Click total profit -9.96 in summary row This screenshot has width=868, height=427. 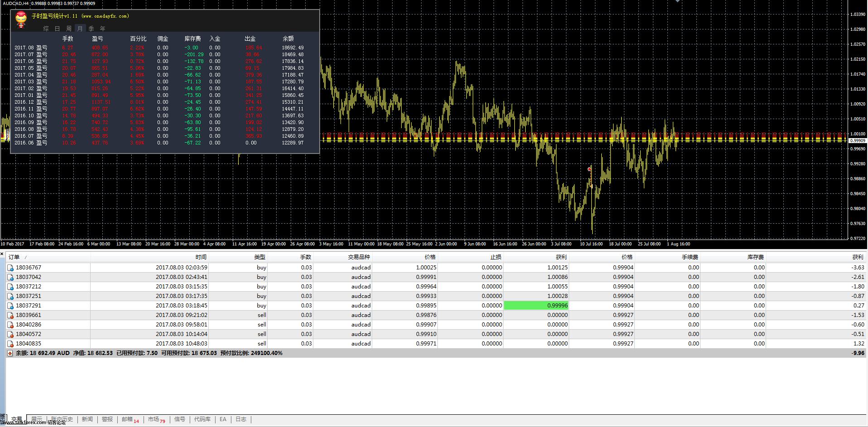tap(858, 353)
